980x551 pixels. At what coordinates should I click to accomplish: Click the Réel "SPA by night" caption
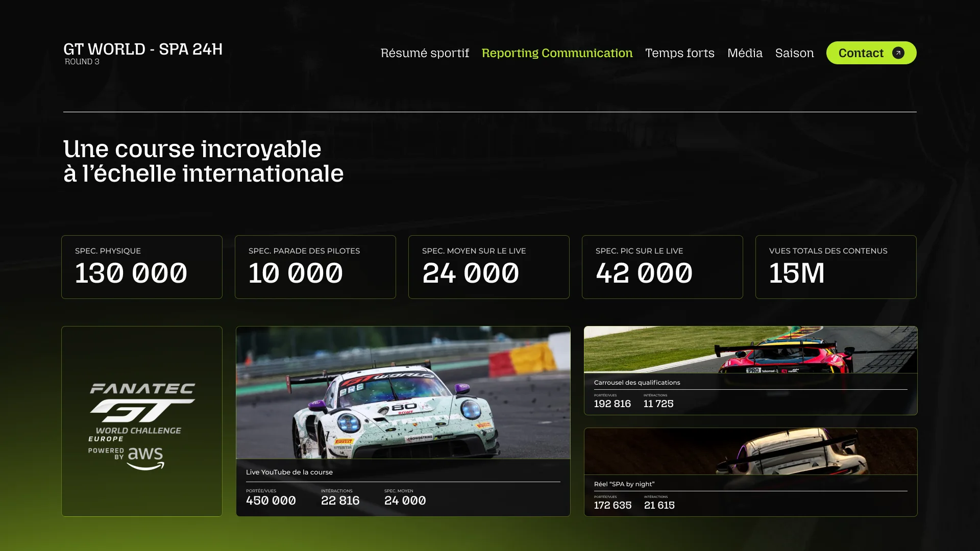[x=624, y=484]
